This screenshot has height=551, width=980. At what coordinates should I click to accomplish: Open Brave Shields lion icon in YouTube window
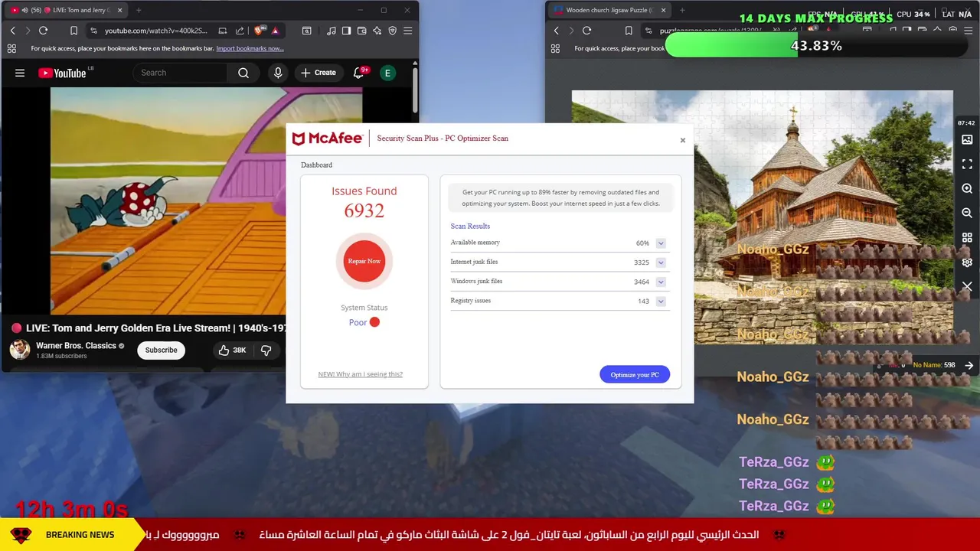[259, 31]
